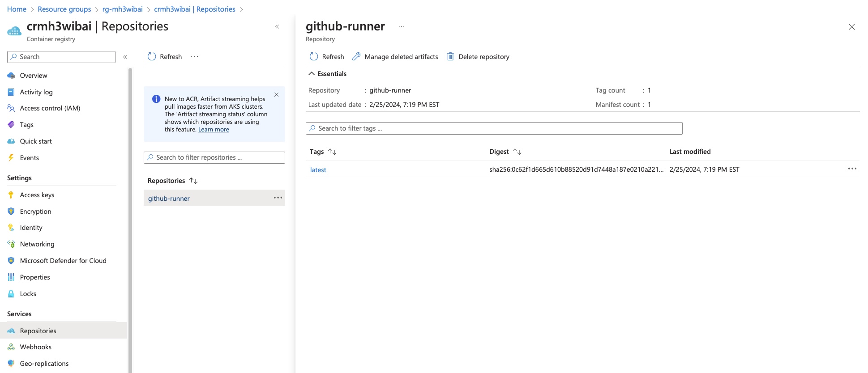
Task: Collapse the Essentials section
Action: [x=328, y=74]
